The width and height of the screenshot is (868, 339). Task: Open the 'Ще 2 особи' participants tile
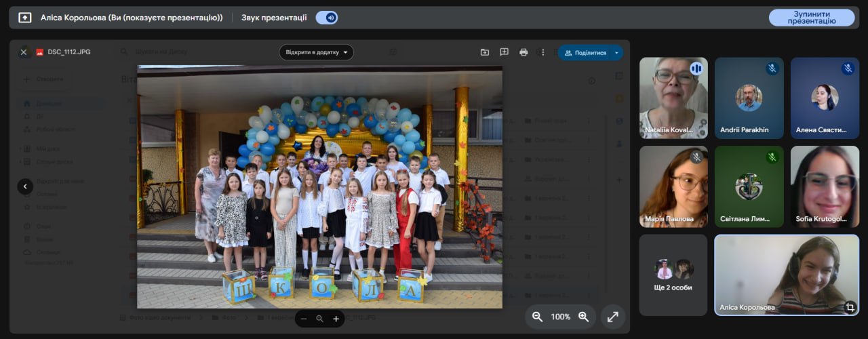[x=673, y=275]
